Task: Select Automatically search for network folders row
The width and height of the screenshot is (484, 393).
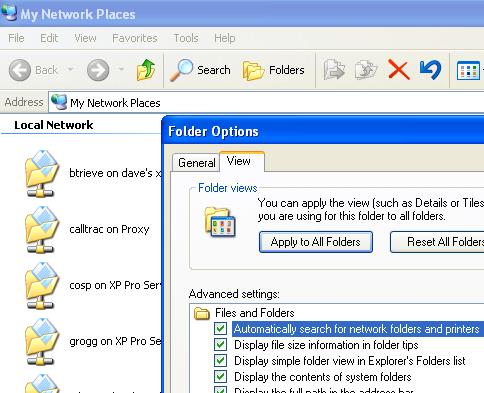Action: [358, 329]
